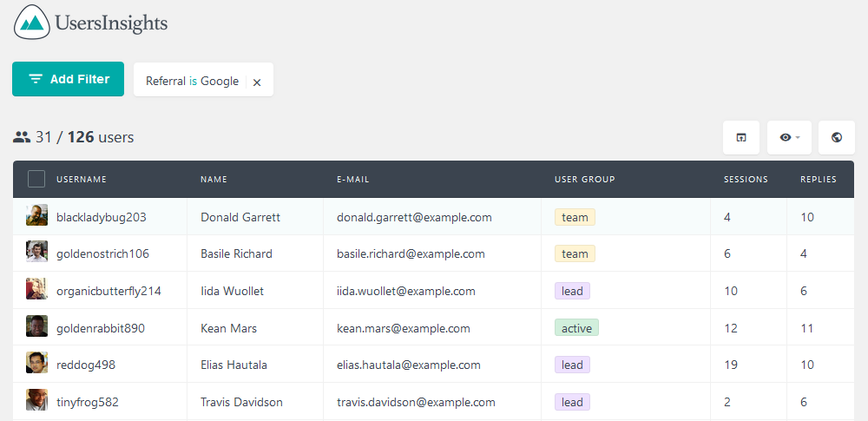Click the 'active' user group tag

click(576, 328)
